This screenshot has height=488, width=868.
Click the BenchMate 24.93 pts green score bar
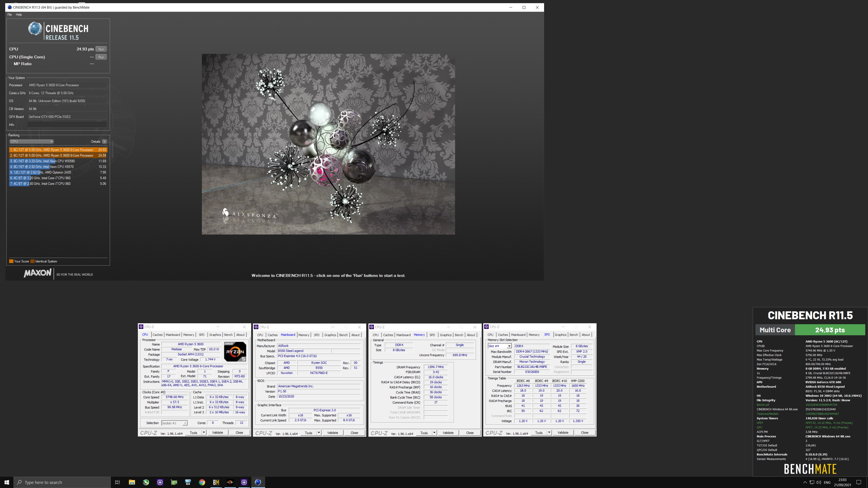point(830,330)
